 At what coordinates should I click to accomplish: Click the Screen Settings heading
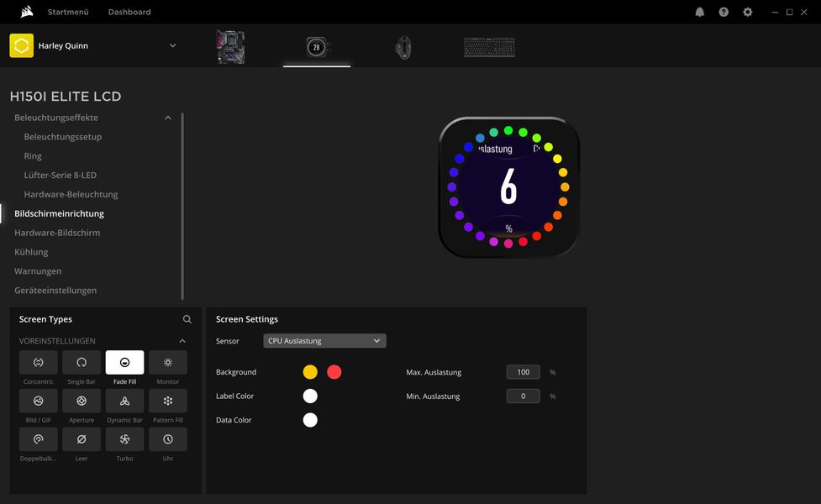click(246, 319)
